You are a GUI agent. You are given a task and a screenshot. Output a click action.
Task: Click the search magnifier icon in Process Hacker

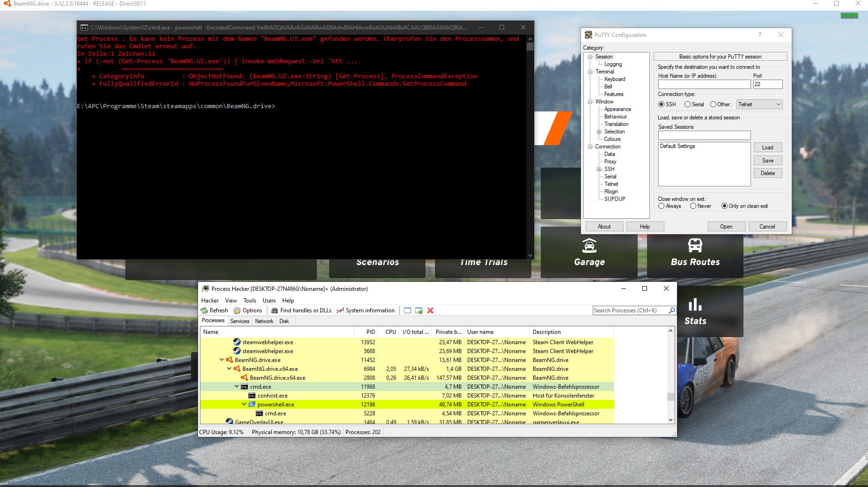coord(672,310)
